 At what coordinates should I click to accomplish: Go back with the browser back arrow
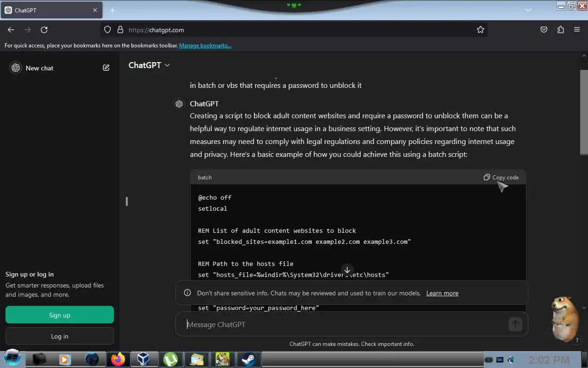tap(11, 30)
